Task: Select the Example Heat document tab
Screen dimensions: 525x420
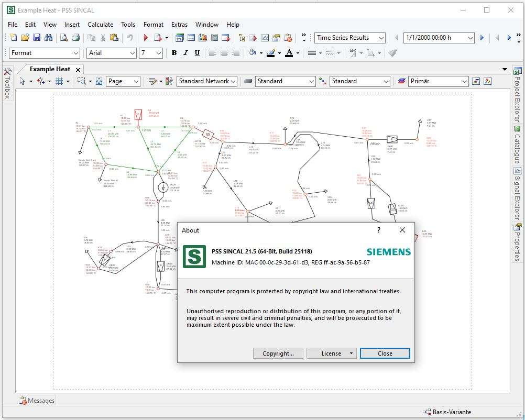Action: point(50,69)
